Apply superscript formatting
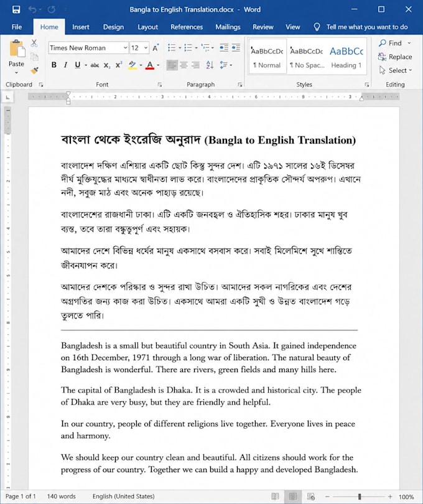Screen dimensions: 423x504 tap(119, 65)
